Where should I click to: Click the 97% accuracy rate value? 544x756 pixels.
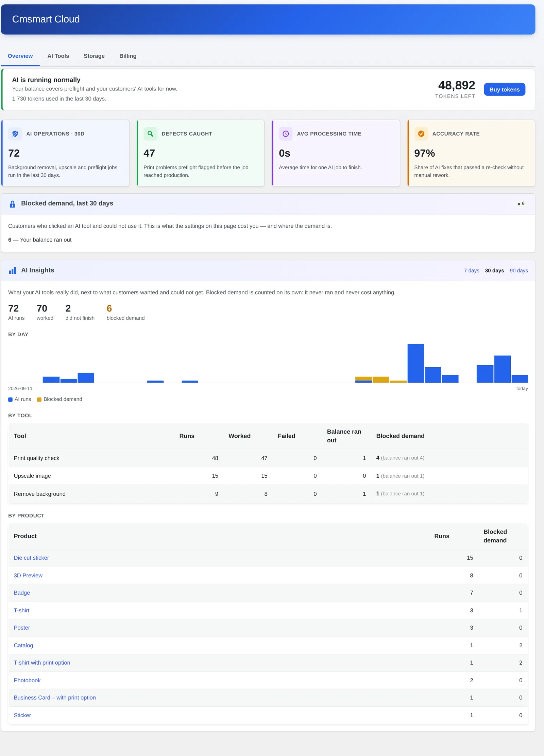[424, 153]
